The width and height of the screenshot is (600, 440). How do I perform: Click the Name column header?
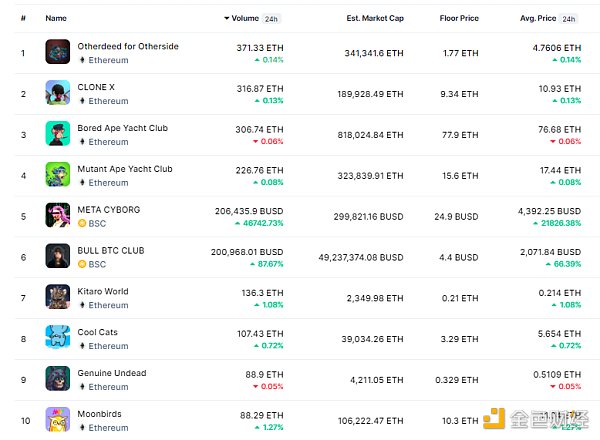56,18
